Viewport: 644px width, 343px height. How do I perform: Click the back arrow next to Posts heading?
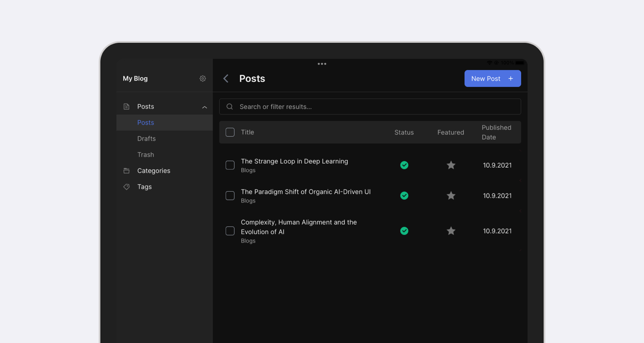tap(226, 78)
